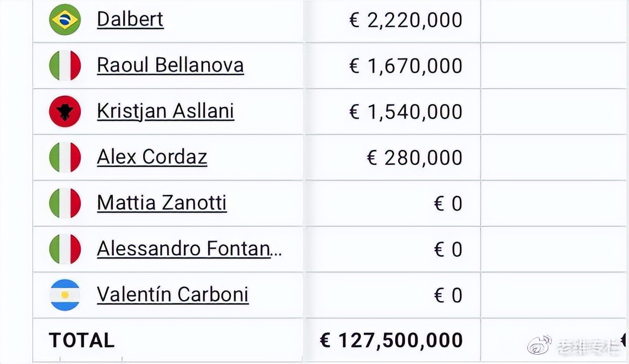This screenshot has width=629, height=364.
Task: Open Raoul Bellanova's player page
Action: (170, 66)
